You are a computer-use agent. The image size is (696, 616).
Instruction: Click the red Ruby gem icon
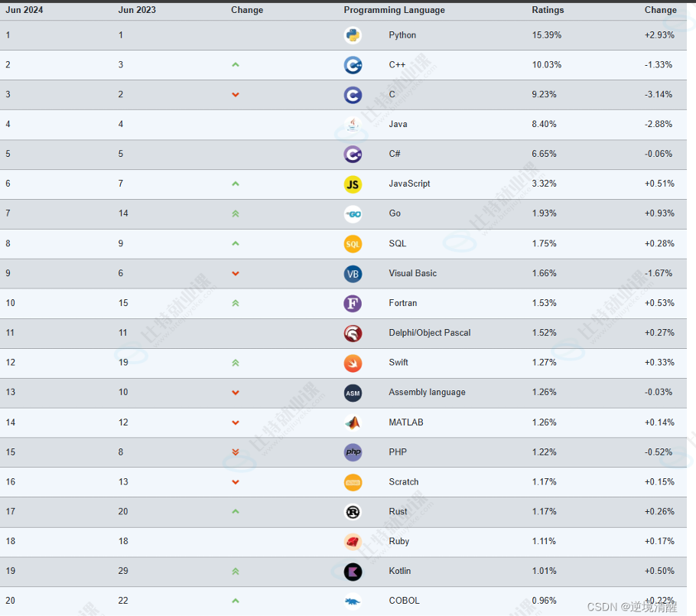[353, 541]
